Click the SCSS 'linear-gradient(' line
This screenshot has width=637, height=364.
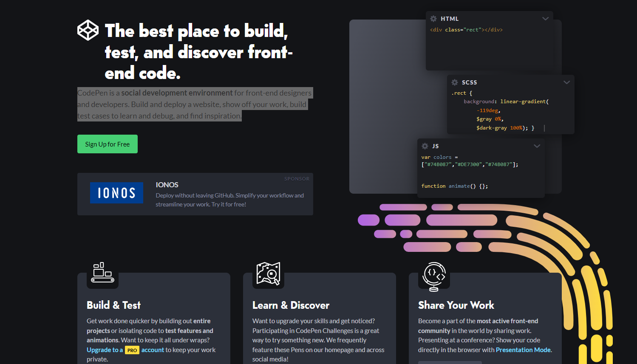click(506, 102)
